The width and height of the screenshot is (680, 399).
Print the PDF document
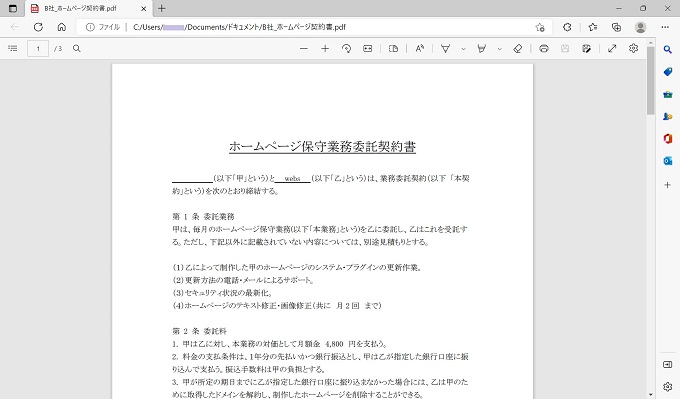pos(543,49)
